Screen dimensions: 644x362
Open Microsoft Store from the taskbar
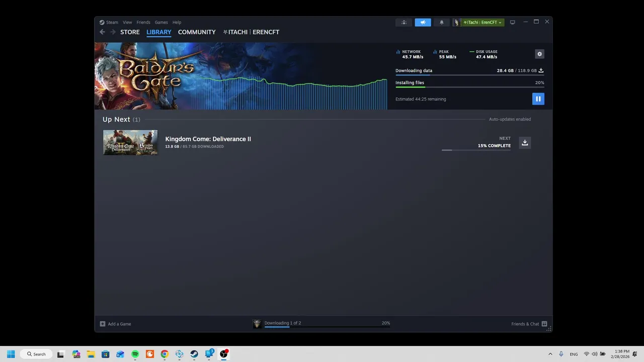pyautogui.click(x=105, y=354)
